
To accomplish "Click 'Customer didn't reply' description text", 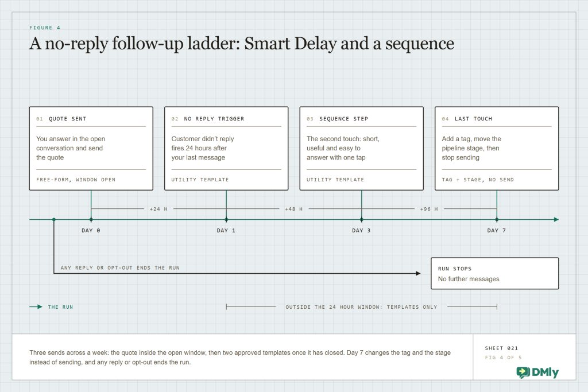I will click(x=203, y=148).
